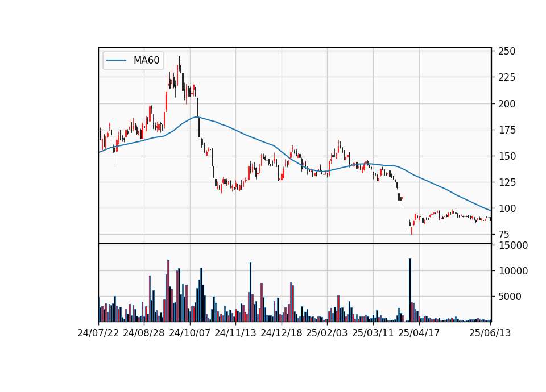Click the 10000 volume axis label
Viewport: 546px width, 392px height.
coord(513,271)
